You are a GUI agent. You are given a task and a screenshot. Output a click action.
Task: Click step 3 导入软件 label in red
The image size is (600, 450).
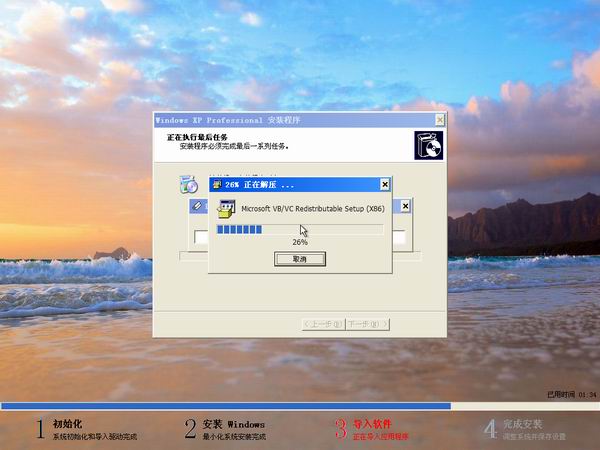pos(372,424)
